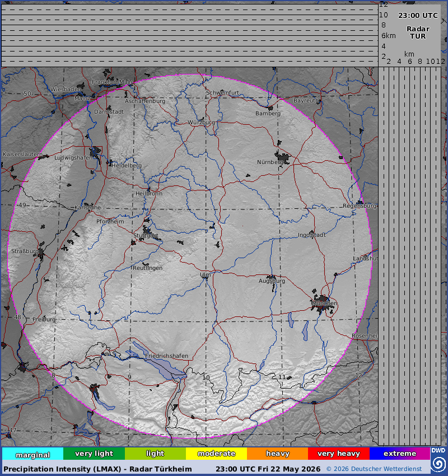The width and height of the screenshot is (448, 476).
Task: Select the heavy orange legend swatch
Action: [x=277, y=454]
